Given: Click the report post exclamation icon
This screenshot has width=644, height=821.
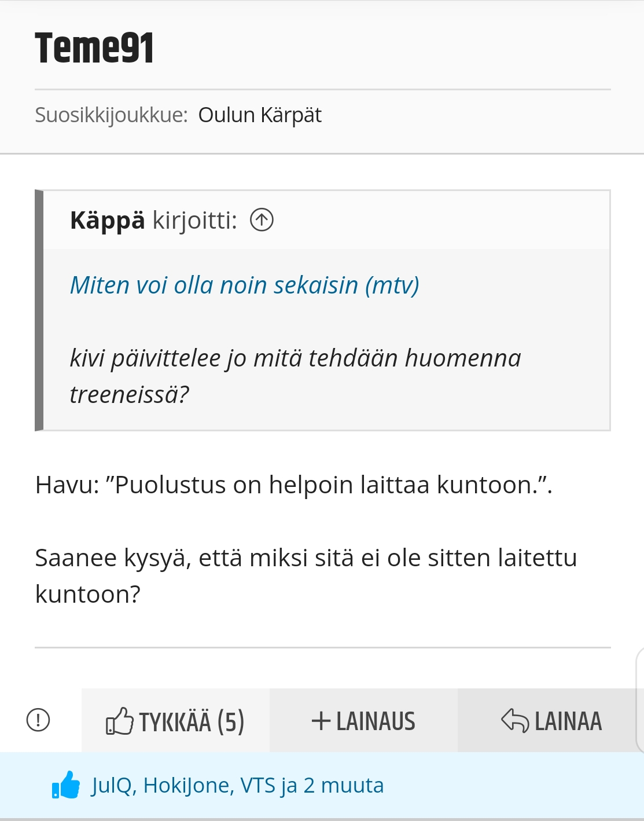Looking at the screenshot, I should click(38, 720).
